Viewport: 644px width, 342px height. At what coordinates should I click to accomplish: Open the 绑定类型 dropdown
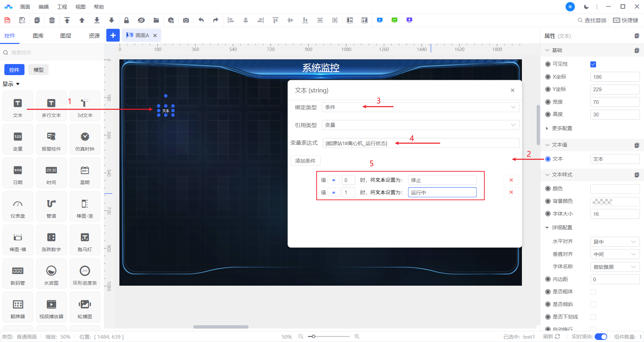point(420,107)
